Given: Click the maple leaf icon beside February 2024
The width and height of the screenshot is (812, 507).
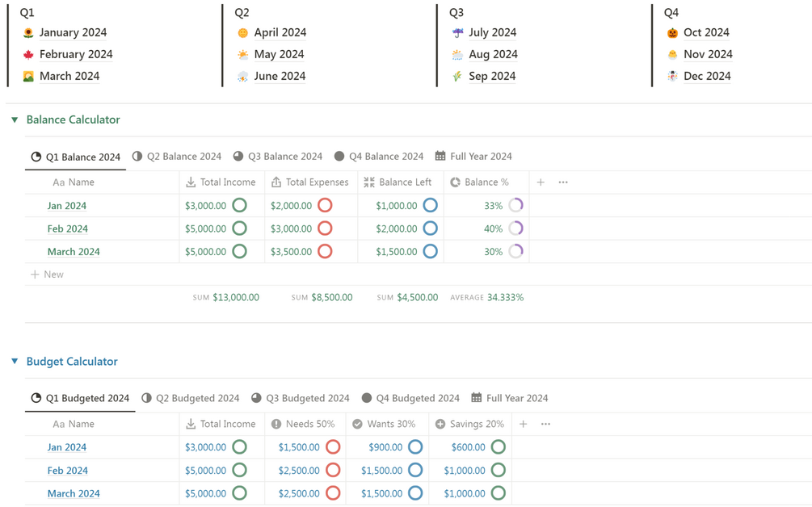Looking at the screenshot, I should 28,55.
